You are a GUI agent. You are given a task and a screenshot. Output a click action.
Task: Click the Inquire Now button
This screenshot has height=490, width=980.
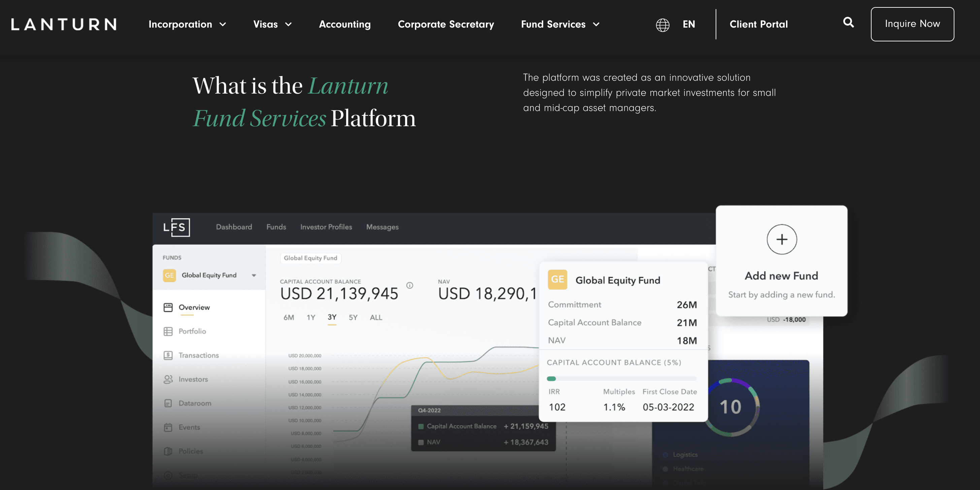click(x=912, y=24)
